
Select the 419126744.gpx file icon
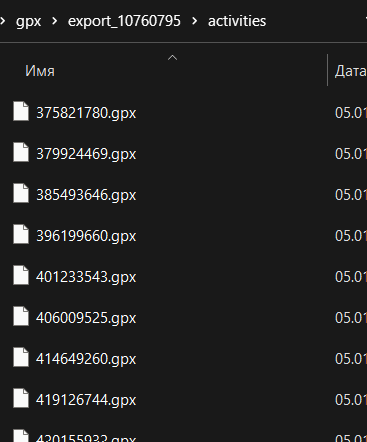pos(21,398)
